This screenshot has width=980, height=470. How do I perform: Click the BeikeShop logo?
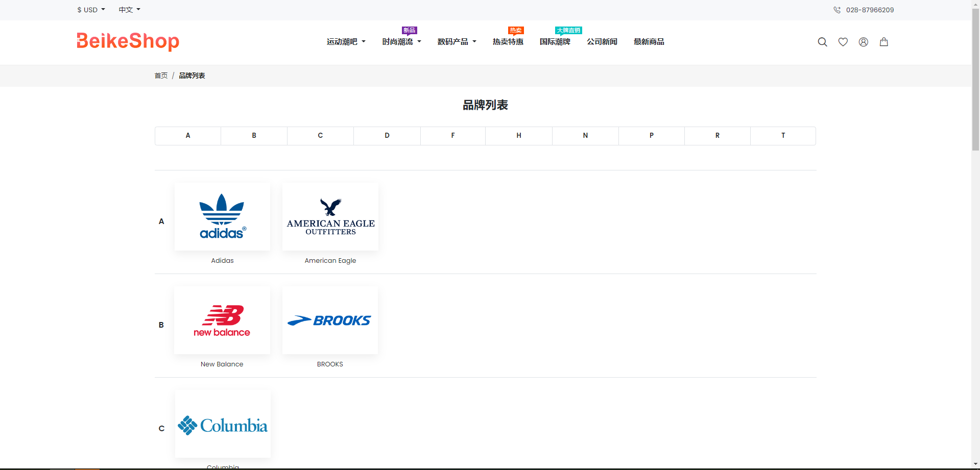(128, 41)
